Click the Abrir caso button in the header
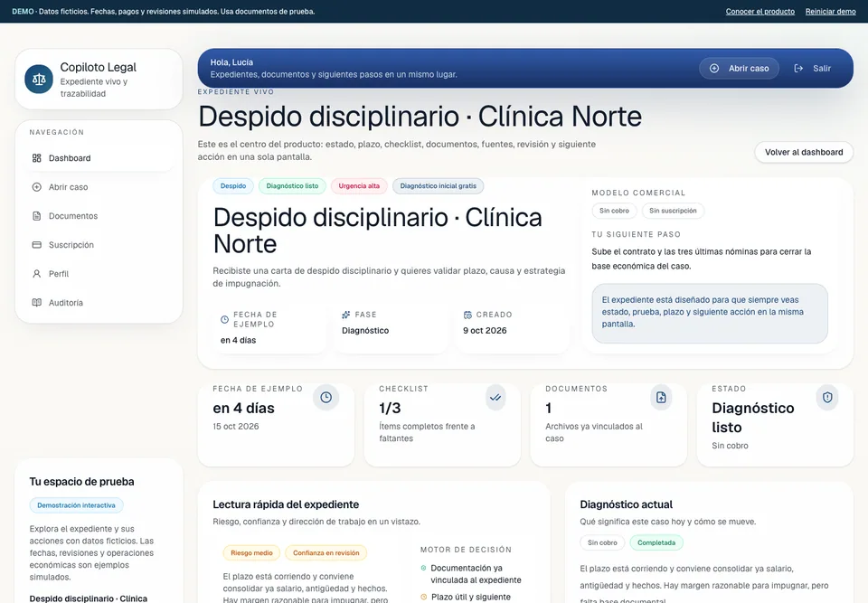The height and width of the screenshot is (603, 868). tap(739, 68)
